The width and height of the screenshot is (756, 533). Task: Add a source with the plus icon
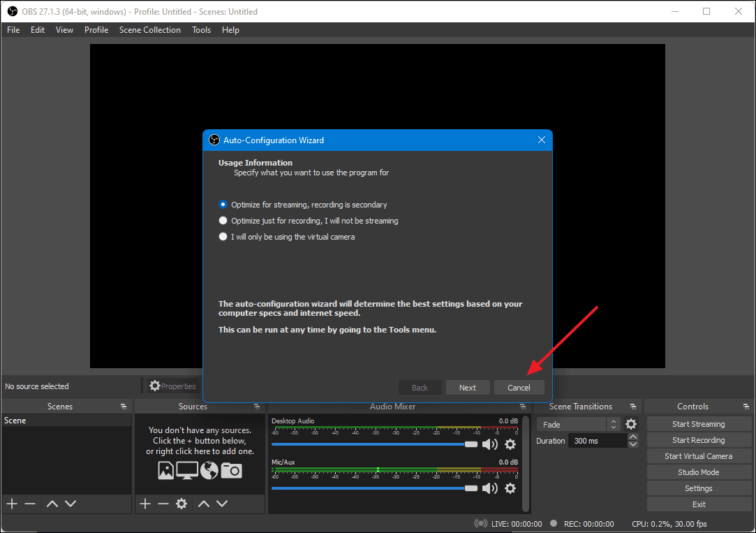[145, 504]
